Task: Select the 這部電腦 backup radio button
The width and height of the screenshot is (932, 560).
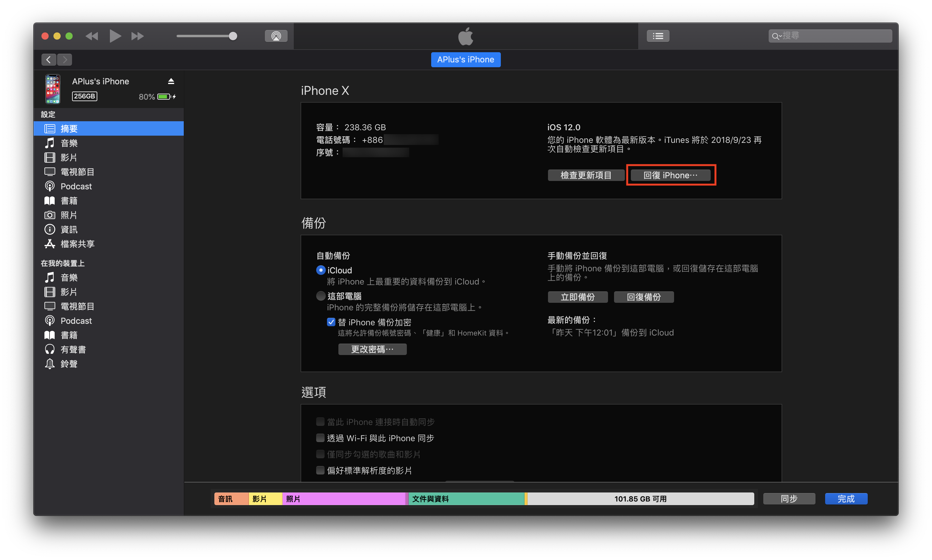Action: (320, 296)
